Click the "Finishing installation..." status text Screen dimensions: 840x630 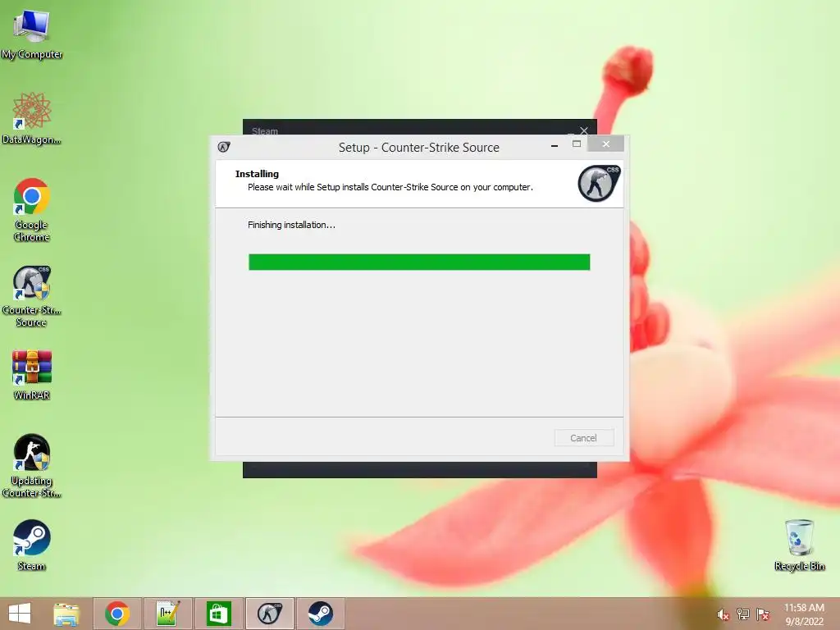pyautogui.click(x=291, y=225)
